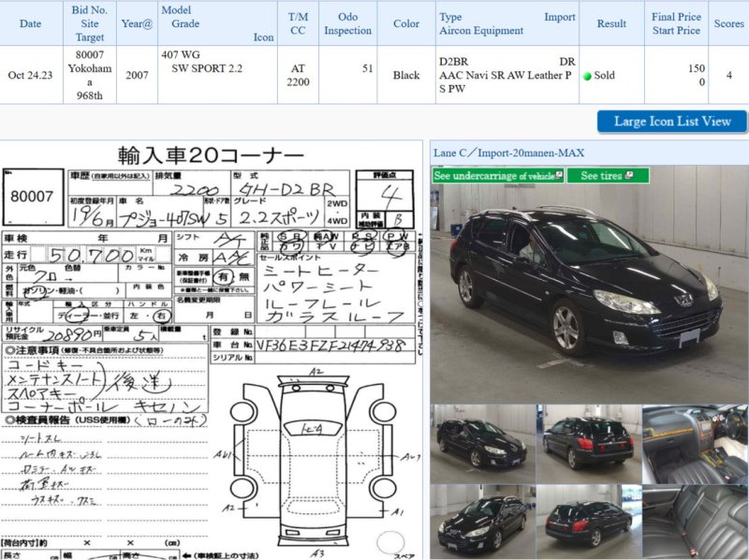Screen dimensions: 749x560
Task: Click the Black color cell
Action: 406,75
